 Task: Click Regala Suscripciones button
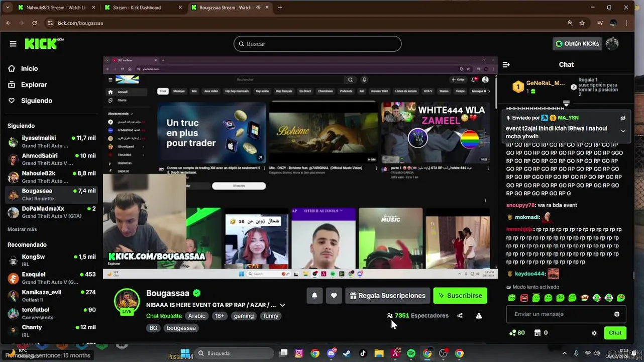click(387, 296)
